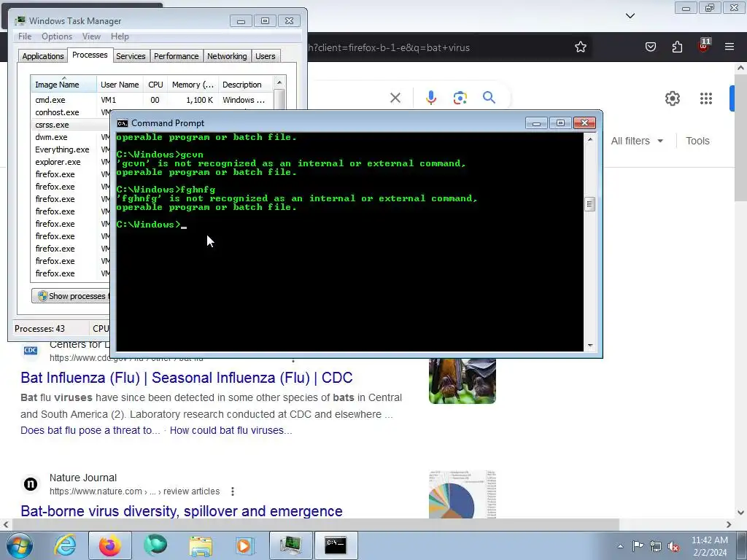Select csrss.exe process row
Screen dimensions: 747x560
(x=70, y=125)
